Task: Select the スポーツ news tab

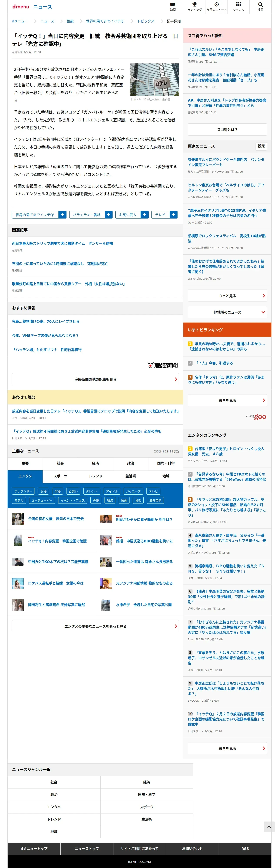Action: 60,476
